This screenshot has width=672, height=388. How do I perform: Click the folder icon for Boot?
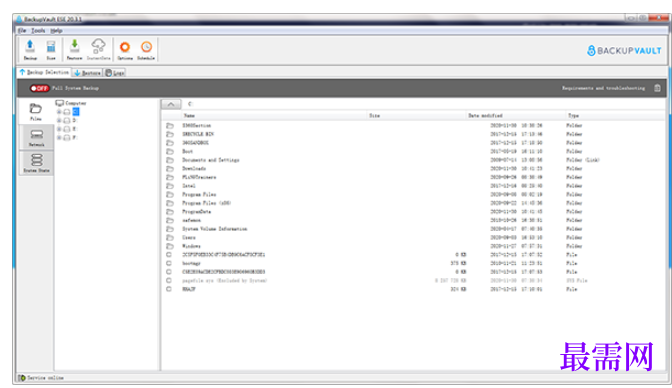click(x=170, y=151)
